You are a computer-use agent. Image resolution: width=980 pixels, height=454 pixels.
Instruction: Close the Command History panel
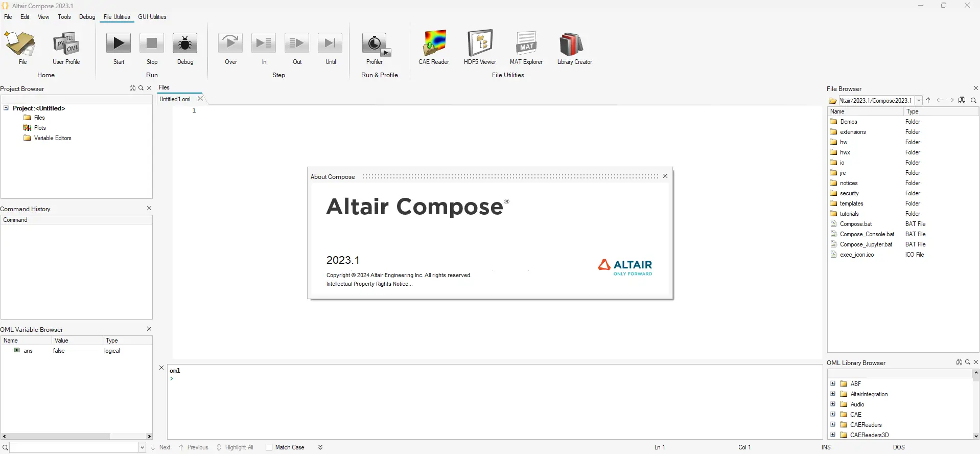pos(149,208)
